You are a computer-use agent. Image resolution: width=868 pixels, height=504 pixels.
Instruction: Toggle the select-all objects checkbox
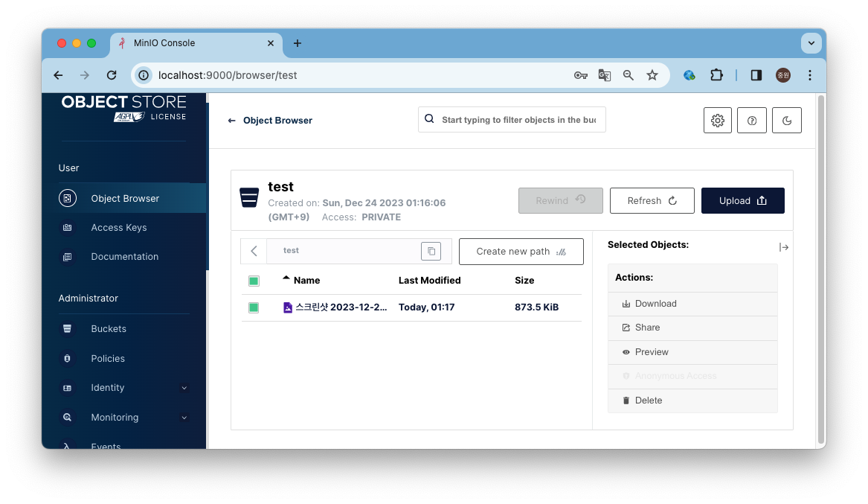(254, 281)
